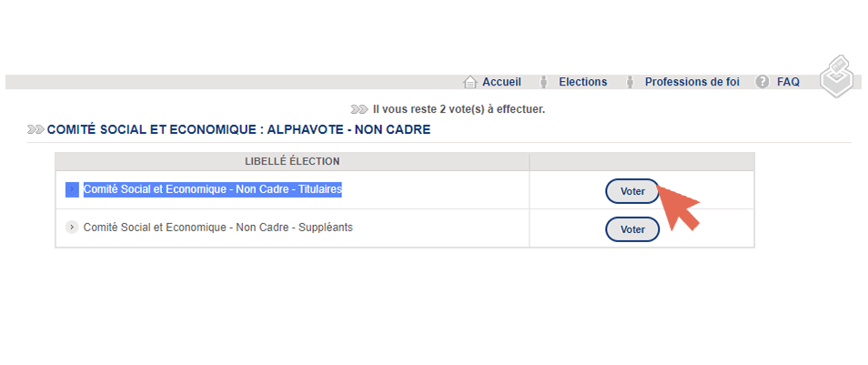Go to Professions de foi menu
Viewport: 868px width, 365px height.
(692, 82)
